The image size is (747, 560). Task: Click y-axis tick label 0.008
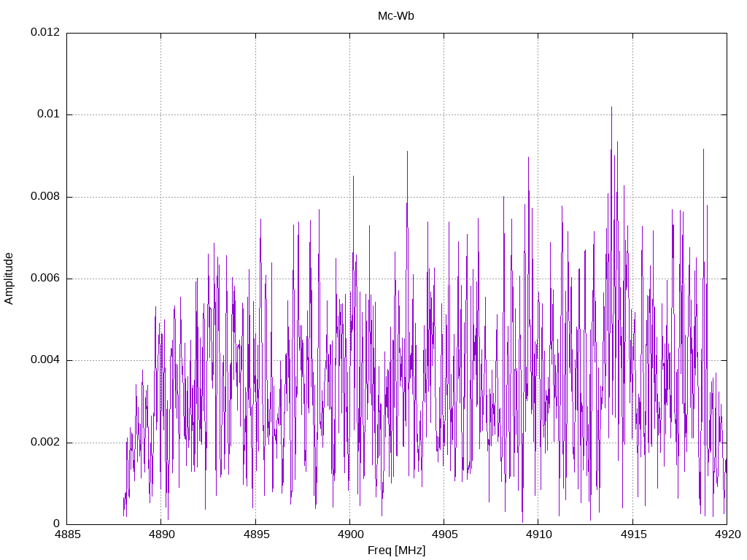pos(45,196)
